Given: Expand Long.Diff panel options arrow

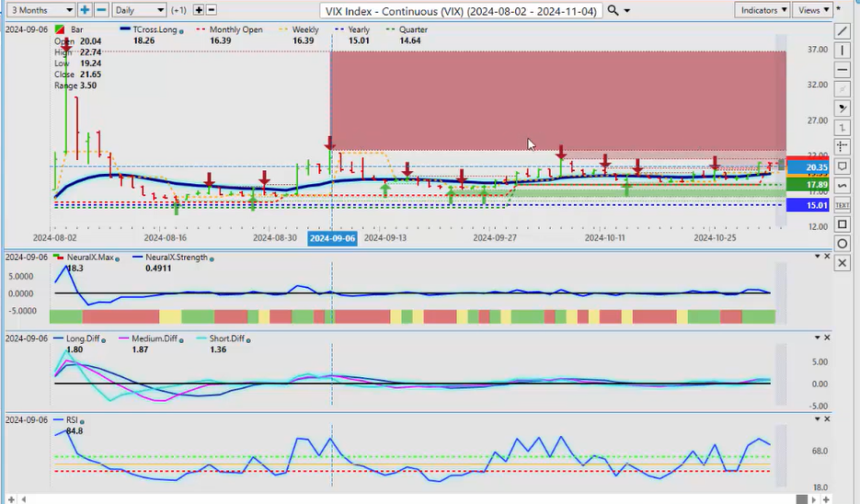Looking at the screenshot, I should point(817,338).
